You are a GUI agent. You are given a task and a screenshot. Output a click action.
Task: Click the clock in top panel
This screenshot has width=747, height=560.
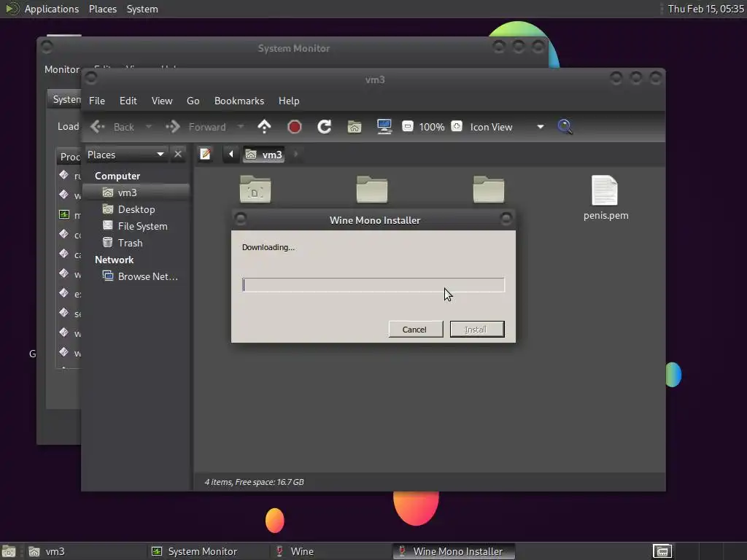tap(705, 9)
